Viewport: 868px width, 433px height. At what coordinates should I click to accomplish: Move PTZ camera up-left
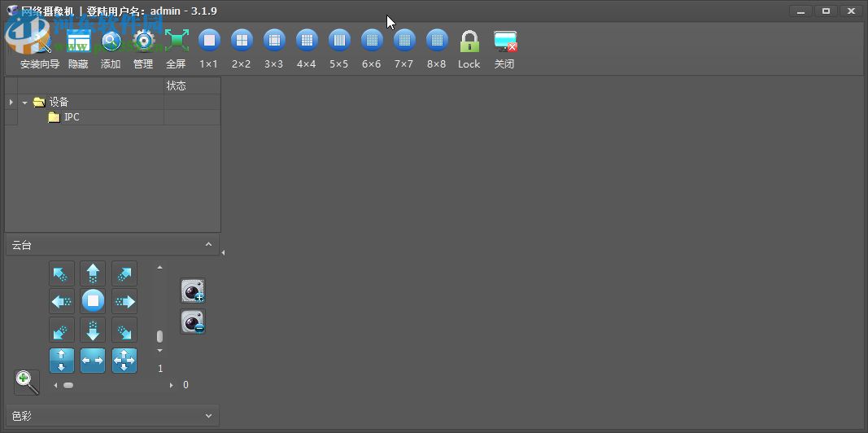point(62,273)
